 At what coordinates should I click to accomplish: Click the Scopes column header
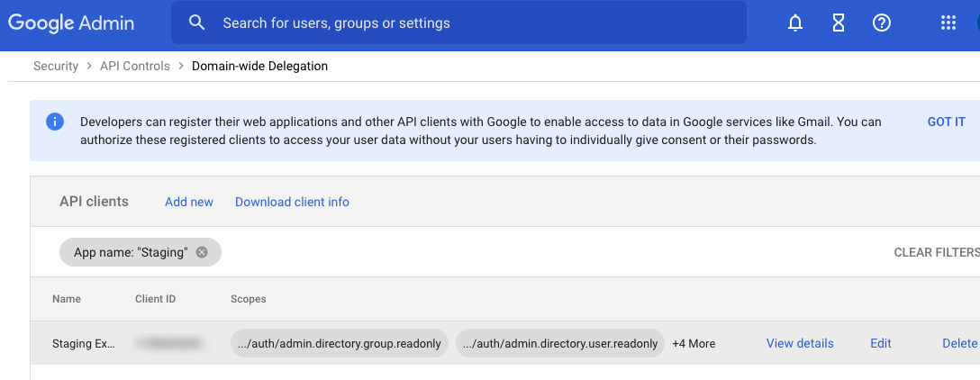(x=248, y=299)
